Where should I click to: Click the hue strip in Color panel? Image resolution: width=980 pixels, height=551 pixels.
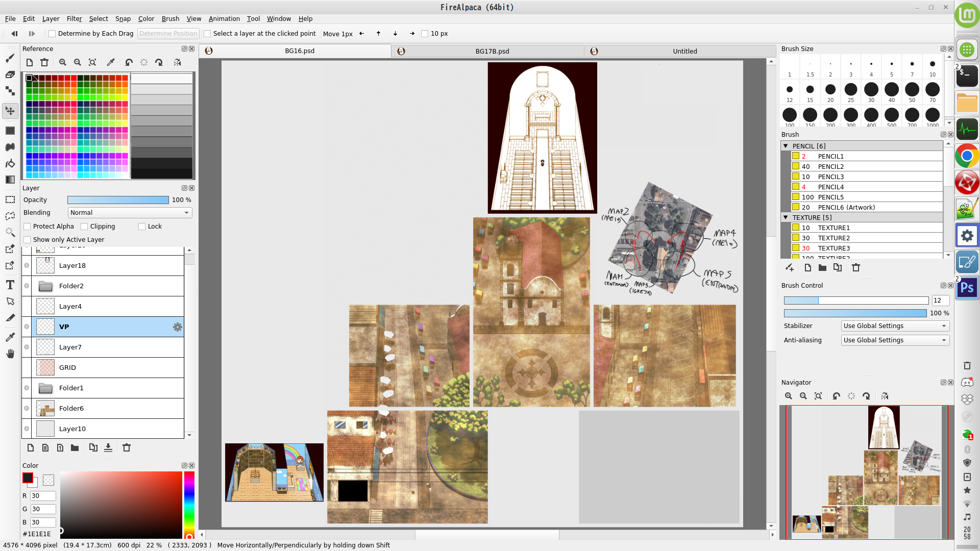click(x=189, y=505)
